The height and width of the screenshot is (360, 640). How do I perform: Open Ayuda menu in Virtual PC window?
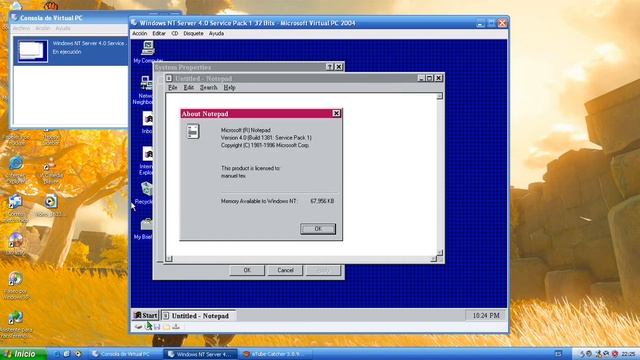pyautogui.click(x=216, y=33)
